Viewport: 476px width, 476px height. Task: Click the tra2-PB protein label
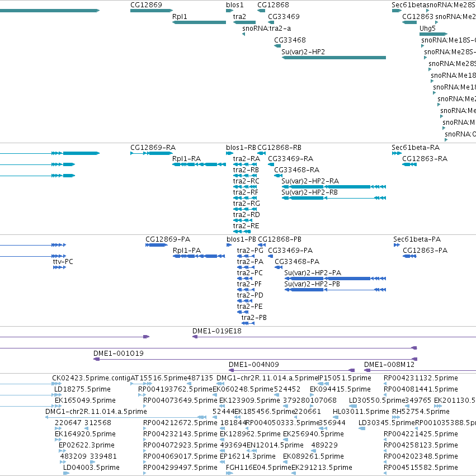tap(254, 318)
